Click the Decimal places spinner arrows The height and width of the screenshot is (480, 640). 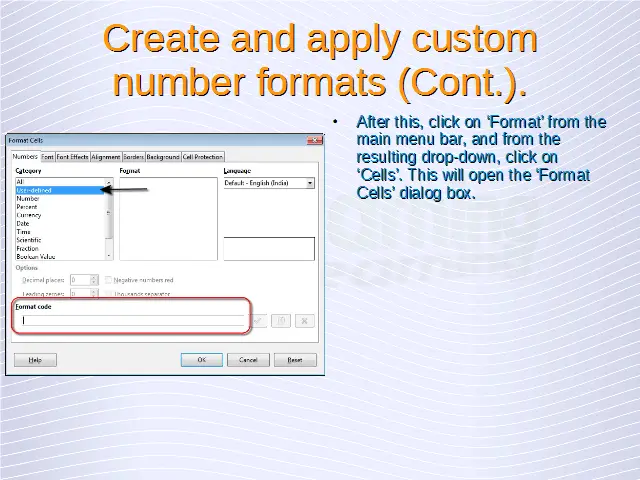(95, 280)
